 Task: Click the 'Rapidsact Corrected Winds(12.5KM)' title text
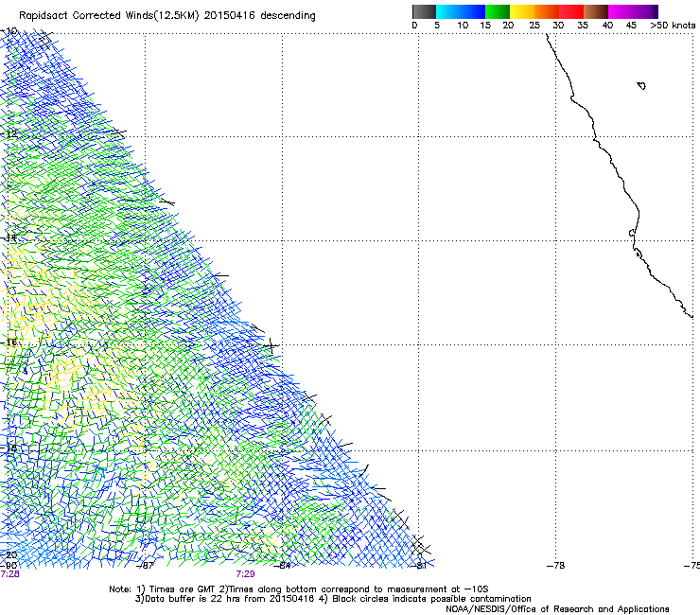(x=109, y=16)
